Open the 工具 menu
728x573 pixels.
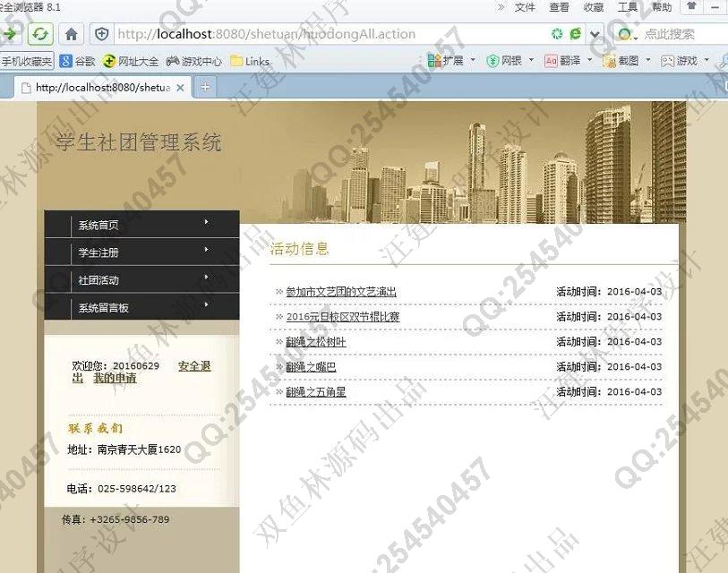(628, 7)
